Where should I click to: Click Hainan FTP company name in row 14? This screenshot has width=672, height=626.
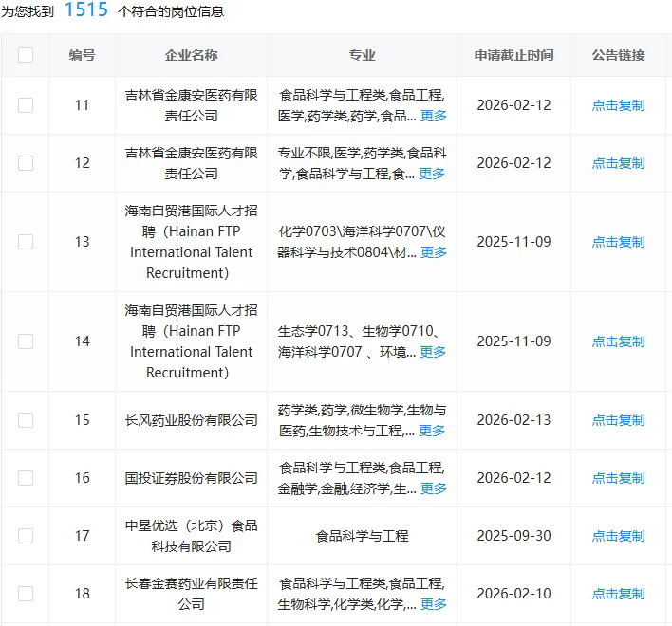[191, 341]
